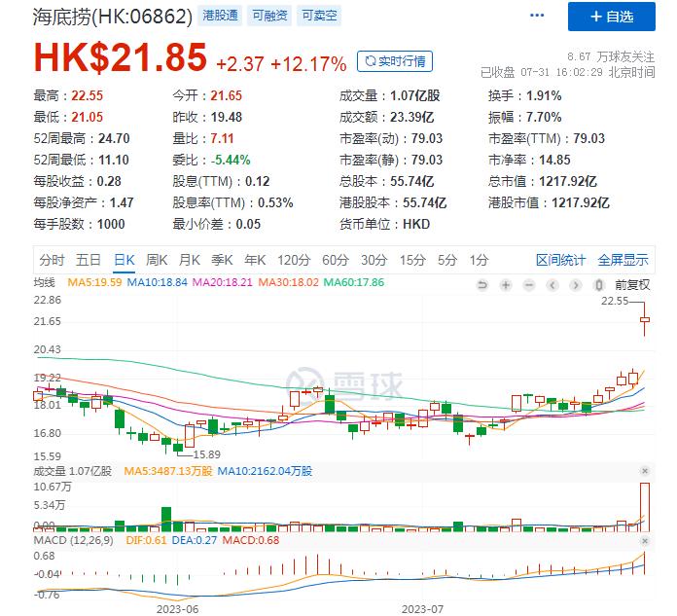Viewport: 677px width, 616px height.
Task: Click the 港股通 tag
Action: [220, 16]
